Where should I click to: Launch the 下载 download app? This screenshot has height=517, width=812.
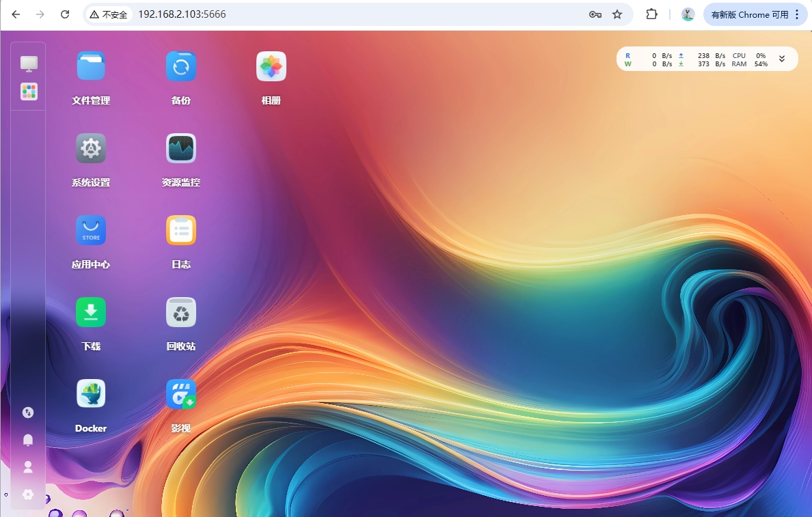91,313
